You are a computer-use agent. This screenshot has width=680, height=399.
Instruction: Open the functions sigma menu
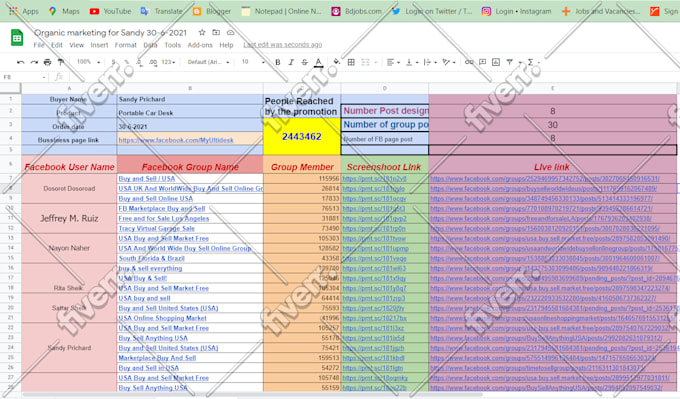click(x=530, y=62)
